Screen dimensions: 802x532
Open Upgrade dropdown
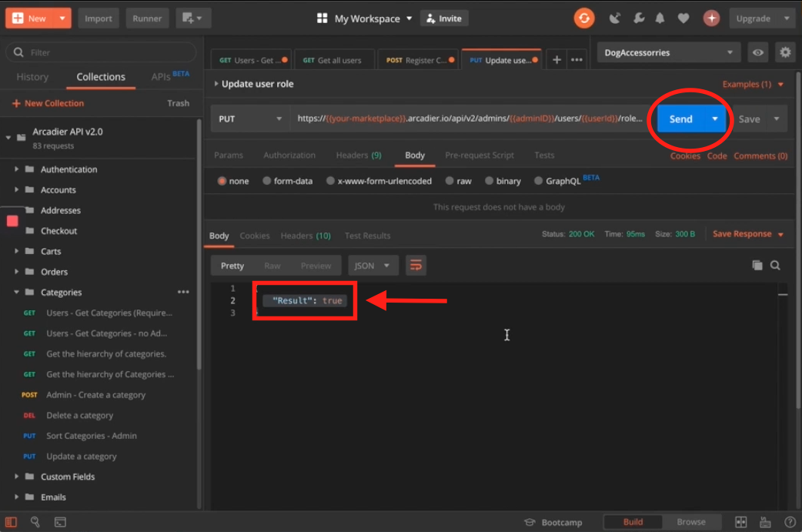pos(760,18)
